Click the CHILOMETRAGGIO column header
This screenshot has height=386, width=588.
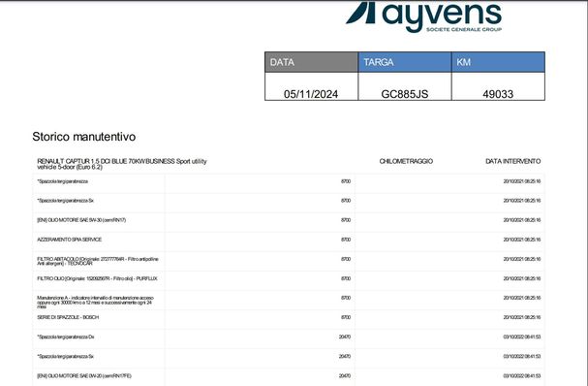406,161
